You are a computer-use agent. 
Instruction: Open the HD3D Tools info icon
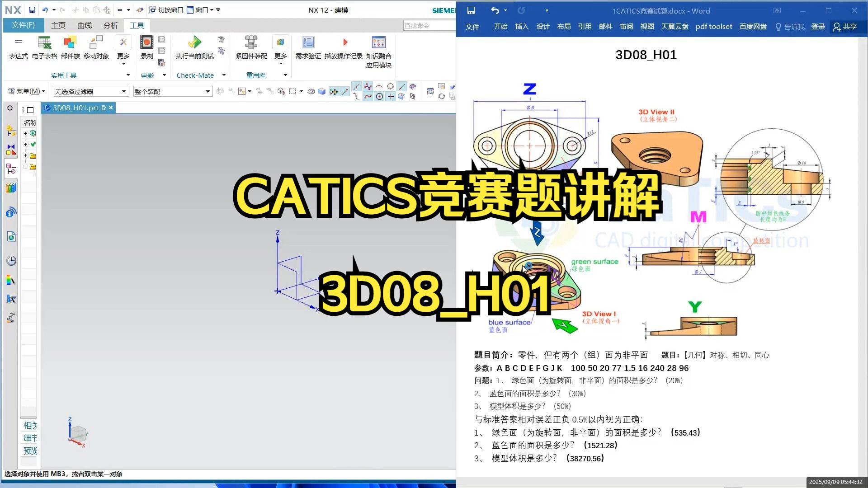[11, 212]
